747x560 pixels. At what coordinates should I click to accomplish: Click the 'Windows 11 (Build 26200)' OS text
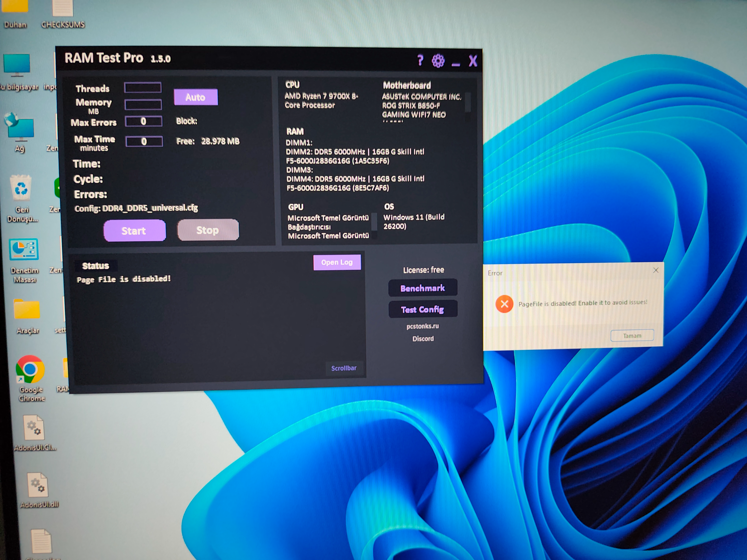pos(414,221)
